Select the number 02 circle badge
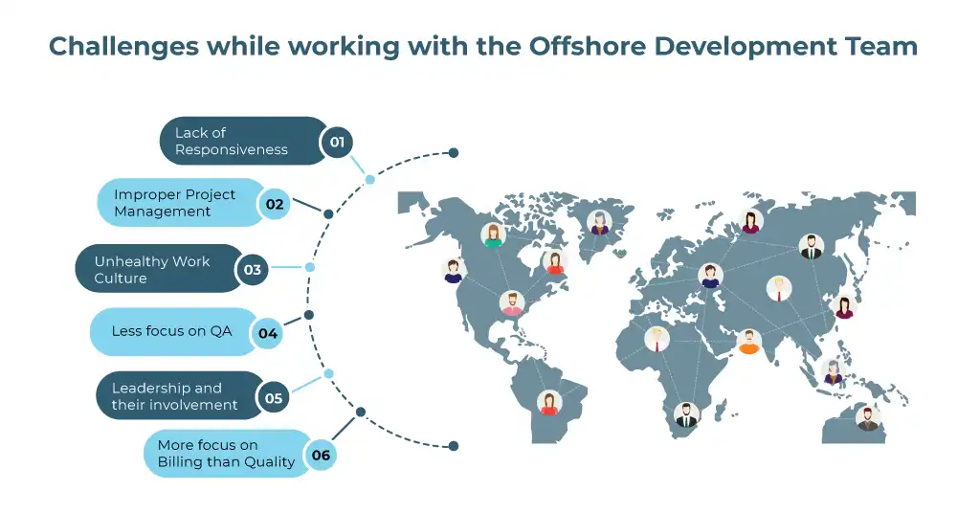The height and width of the screenshot is (513, 980). coord(275,204)
